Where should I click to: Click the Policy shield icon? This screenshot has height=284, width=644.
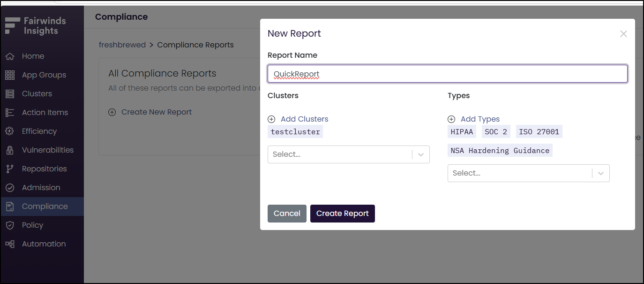click(10, 225)
